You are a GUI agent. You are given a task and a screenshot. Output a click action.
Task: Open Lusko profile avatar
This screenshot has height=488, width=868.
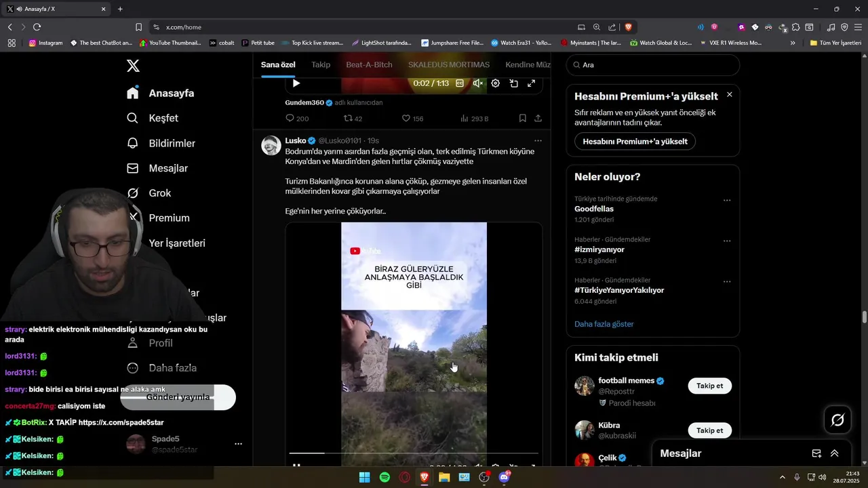(271, 146)
